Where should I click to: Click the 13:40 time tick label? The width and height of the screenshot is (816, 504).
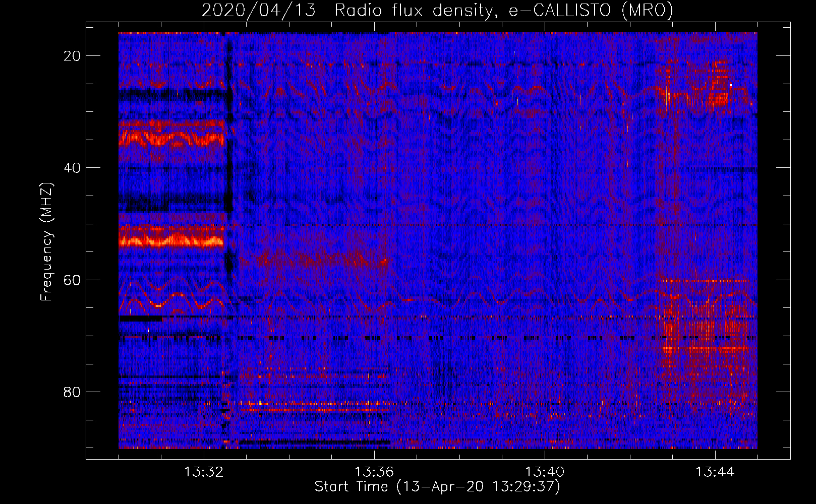click(x=545, y=472)
